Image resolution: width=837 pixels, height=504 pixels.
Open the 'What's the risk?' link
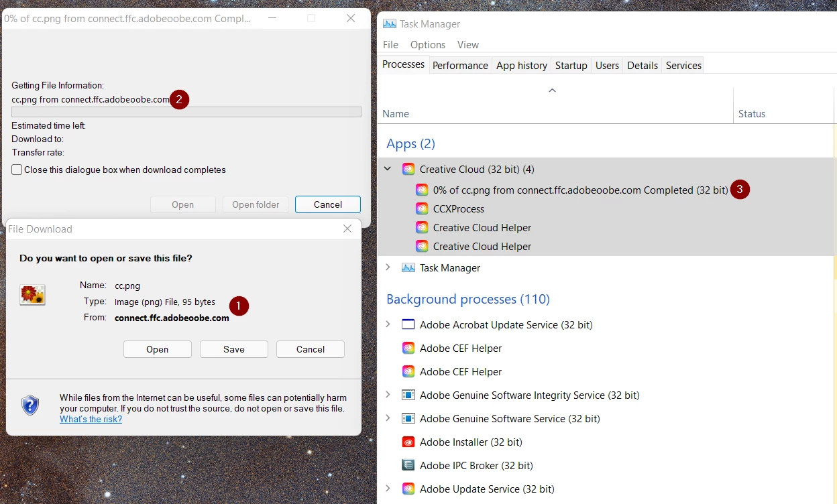click(x=91, y=419)
